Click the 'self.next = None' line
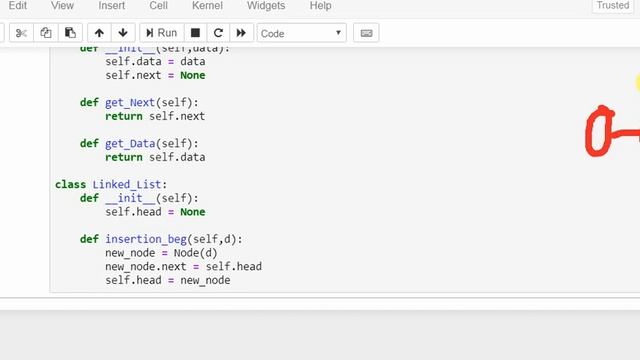This screenshot has width=640, height=360. (x=155, y=76)
